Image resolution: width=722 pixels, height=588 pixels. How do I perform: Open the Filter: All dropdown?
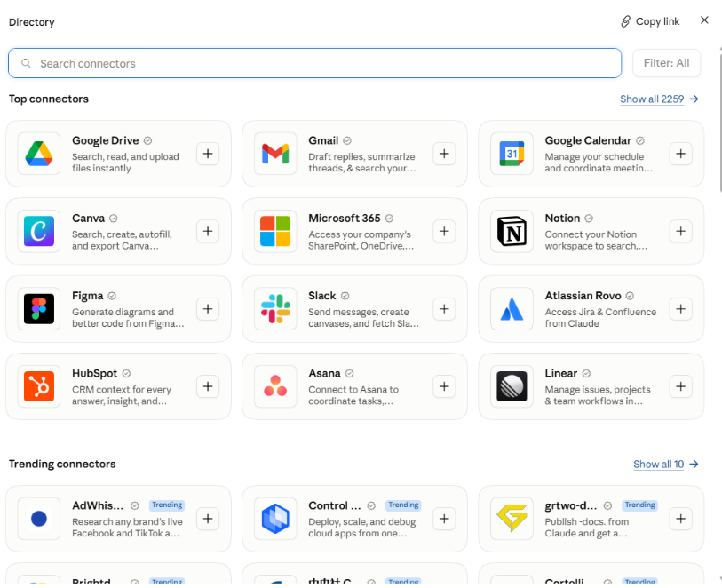666,63
